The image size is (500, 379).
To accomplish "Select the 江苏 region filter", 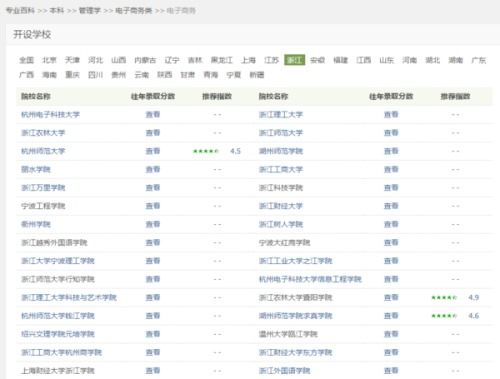I will click(271, 60).
